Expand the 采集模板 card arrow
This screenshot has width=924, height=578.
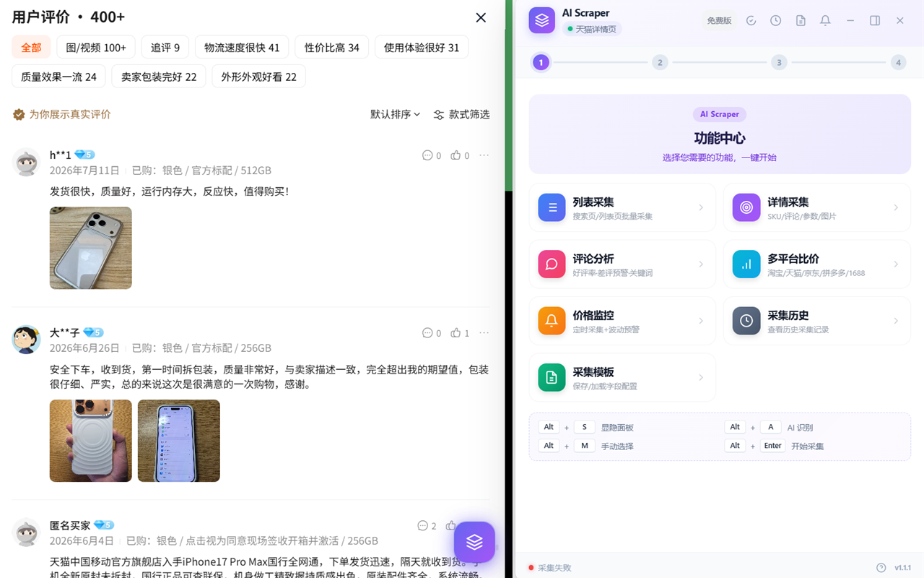click(701, 377)
